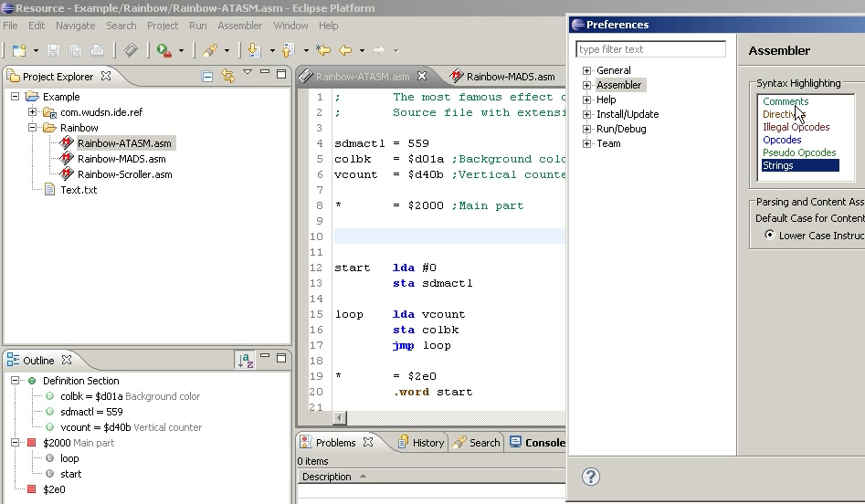Open the File menu
The width and height of the screenshot is (865, 504).
10,26
